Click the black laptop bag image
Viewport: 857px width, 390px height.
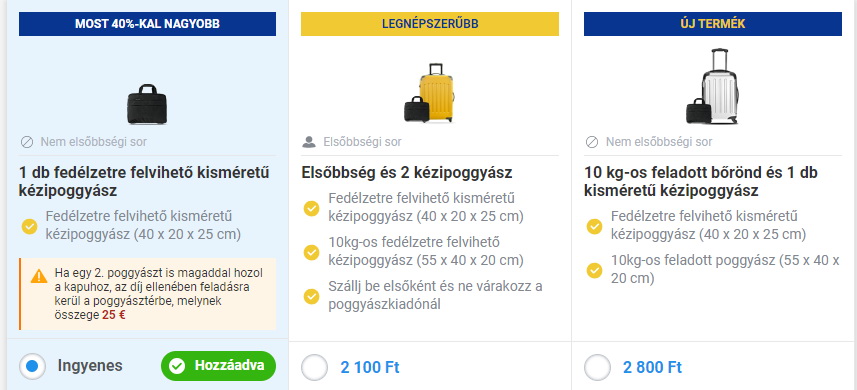tap(147, 104)
